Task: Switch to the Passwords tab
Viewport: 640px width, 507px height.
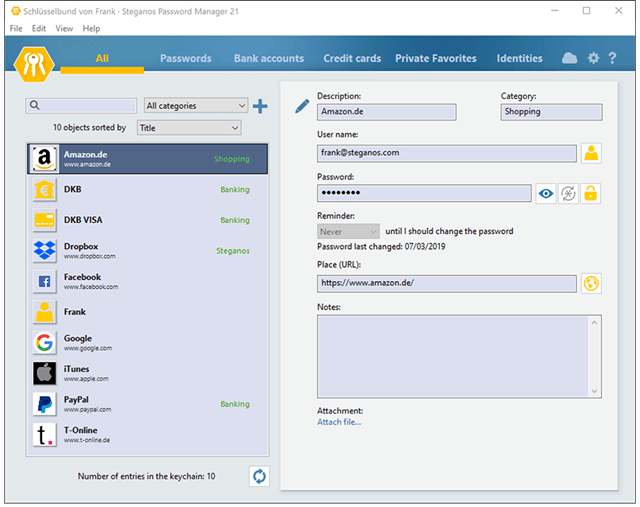Action: [x=186, y=58]
